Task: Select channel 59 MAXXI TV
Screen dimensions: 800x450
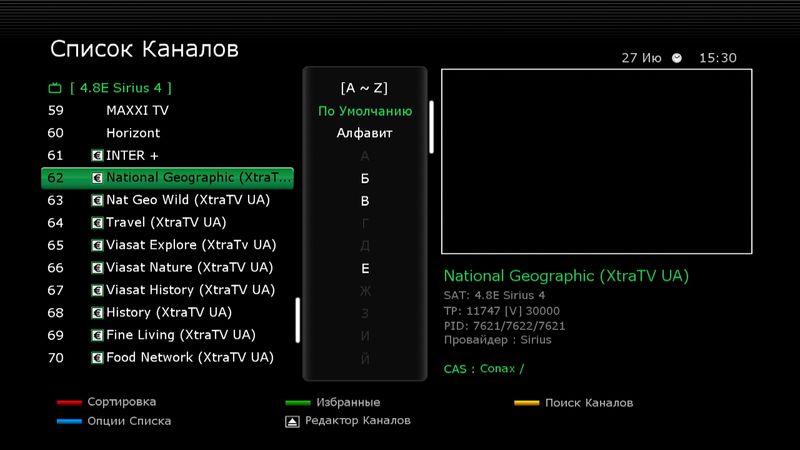Action: pyautogui.click(x=137, y=111)
